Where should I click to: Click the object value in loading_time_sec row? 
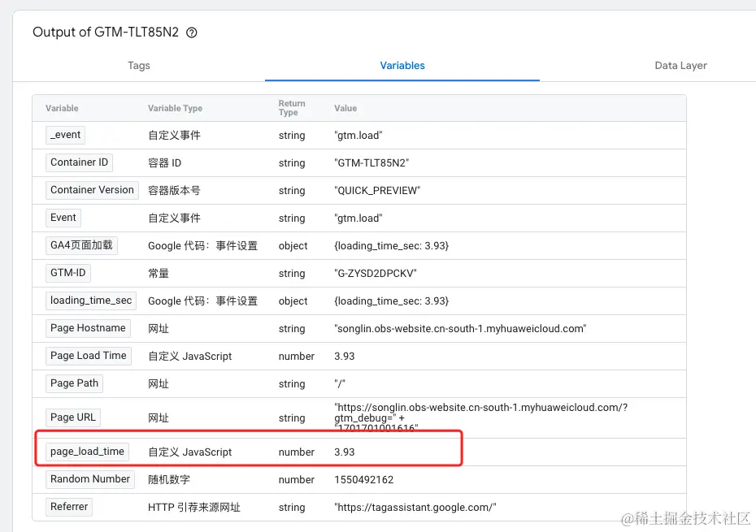pyautogui.click(x=391, y=301)
